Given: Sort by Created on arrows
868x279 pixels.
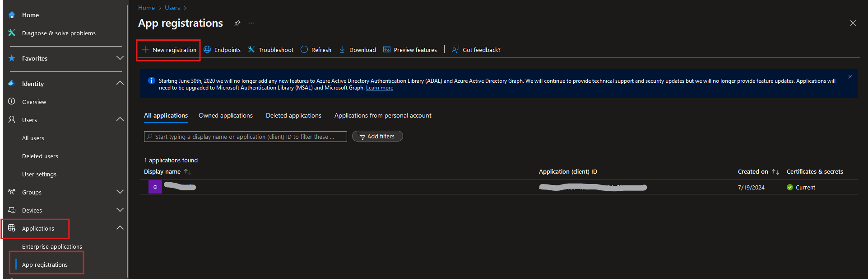Looking at the screenshot, I should pos(775,172).
